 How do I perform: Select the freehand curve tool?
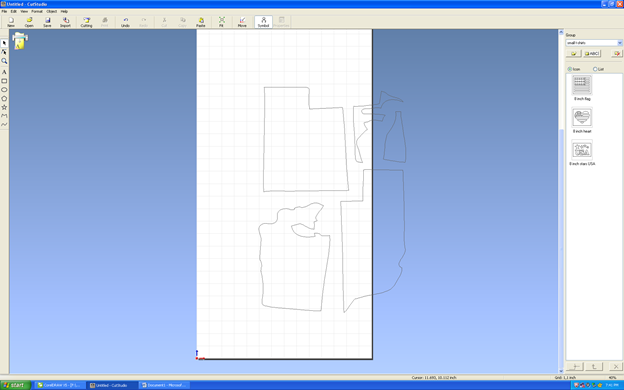(x=4, y=125)
